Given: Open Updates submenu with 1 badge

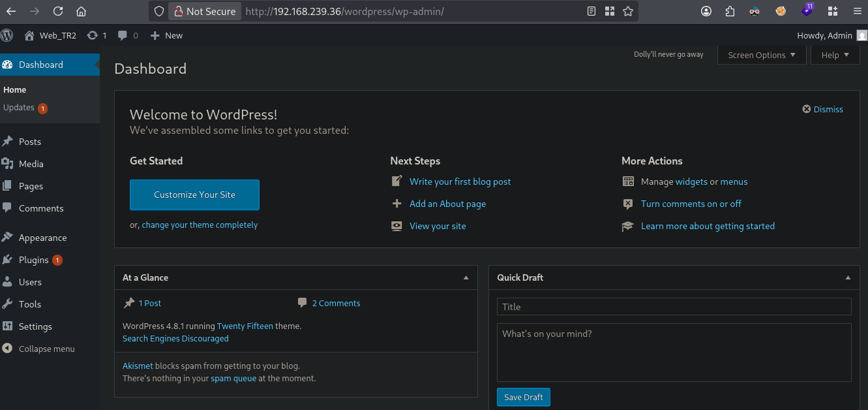Looking at the screenshot, I should [x=25, y=108].
